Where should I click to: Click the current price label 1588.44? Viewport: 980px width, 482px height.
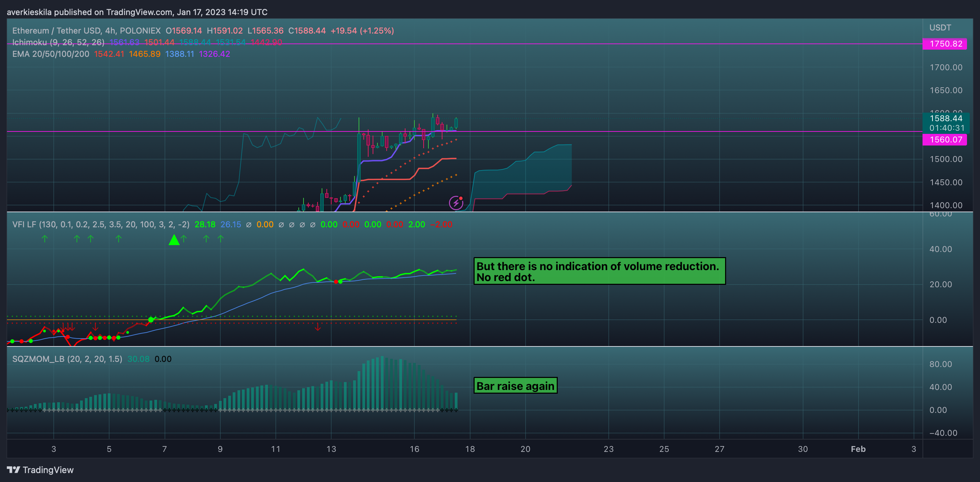946,118
